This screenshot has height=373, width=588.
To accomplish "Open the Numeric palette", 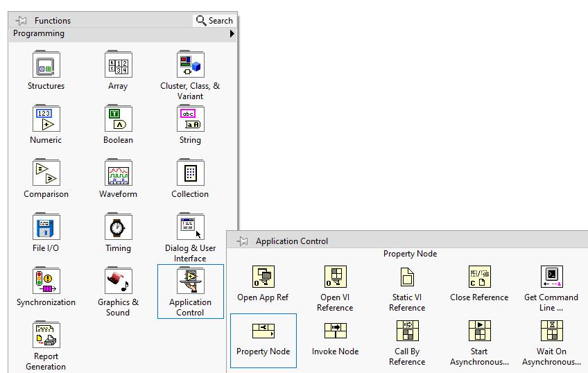I will (x=46, y=119).
